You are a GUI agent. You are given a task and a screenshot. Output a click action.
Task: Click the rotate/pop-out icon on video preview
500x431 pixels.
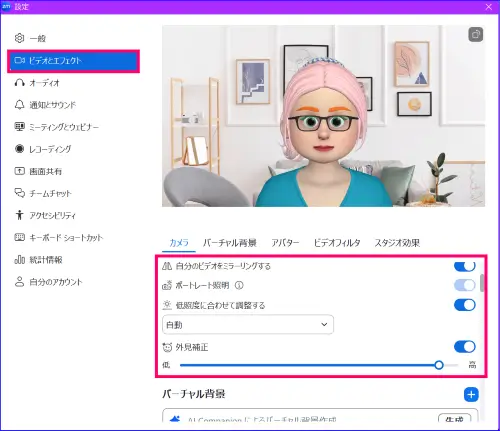pos(476,35)
